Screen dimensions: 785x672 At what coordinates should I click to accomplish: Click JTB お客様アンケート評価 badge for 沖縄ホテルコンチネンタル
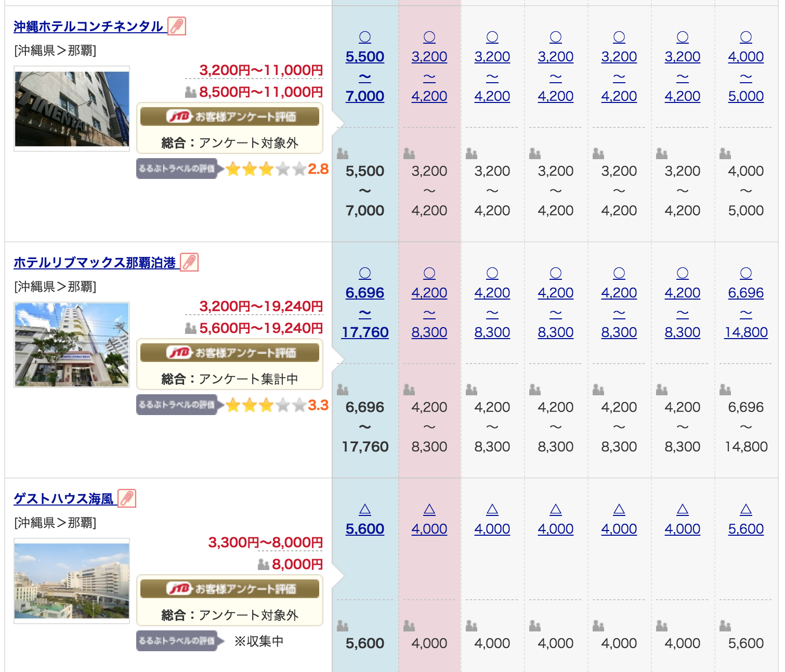coord(230,117)
